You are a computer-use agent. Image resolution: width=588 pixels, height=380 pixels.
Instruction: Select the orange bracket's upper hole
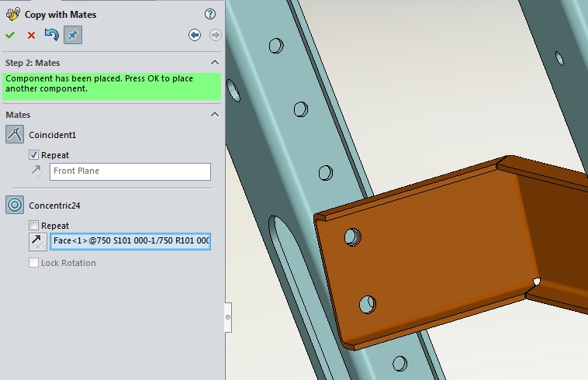click(352, 237)
